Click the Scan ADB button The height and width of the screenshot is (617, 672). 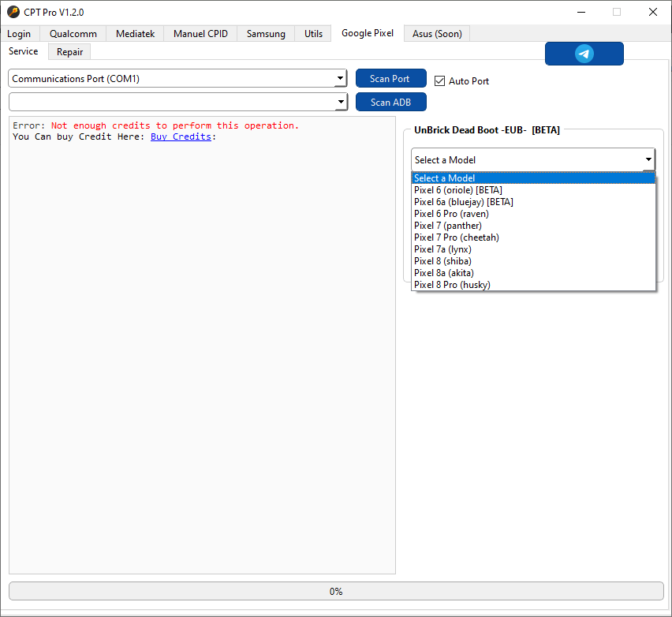pos(390,102)
